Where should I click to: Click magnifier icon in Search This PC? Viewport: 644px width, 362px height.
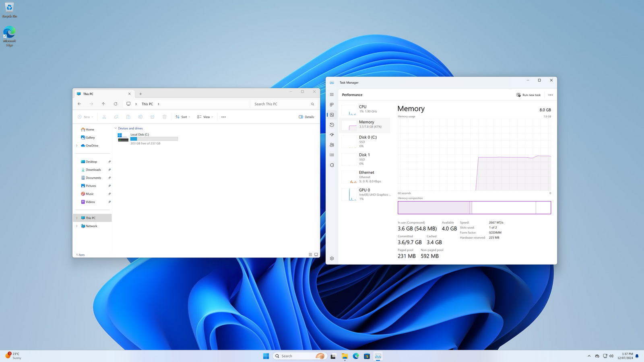click(312, 104)
